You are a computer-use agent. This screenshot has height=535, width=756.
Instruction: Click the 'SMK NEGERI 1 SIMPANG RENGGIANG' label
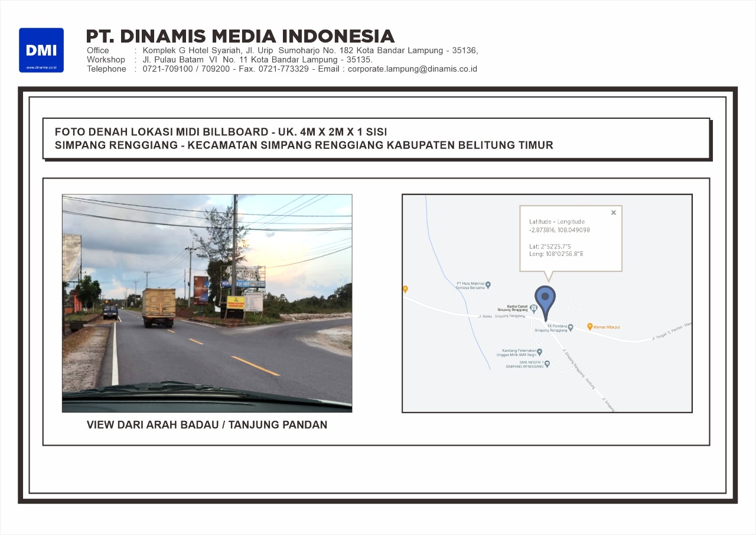524,364
